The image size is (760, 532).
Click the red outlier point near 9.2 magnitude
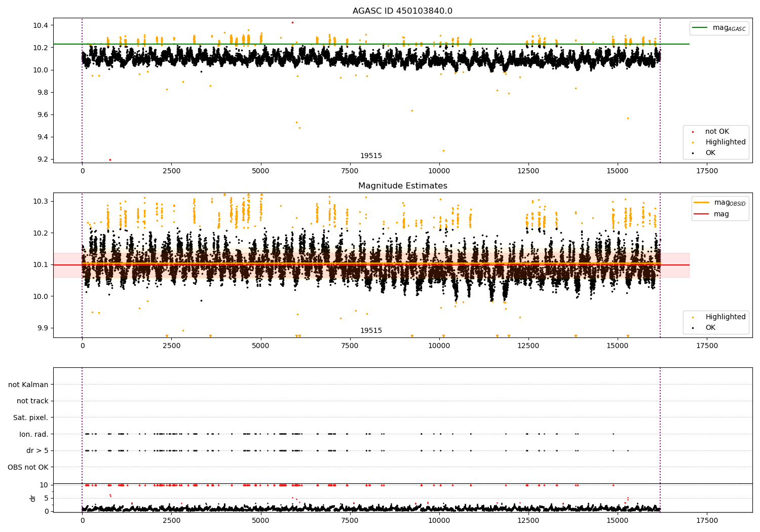[x=110, y=160]
